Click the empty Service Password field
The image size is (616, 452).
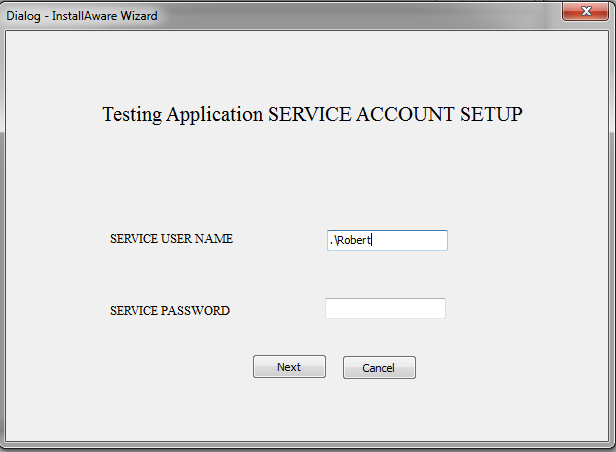click(385, 308)
